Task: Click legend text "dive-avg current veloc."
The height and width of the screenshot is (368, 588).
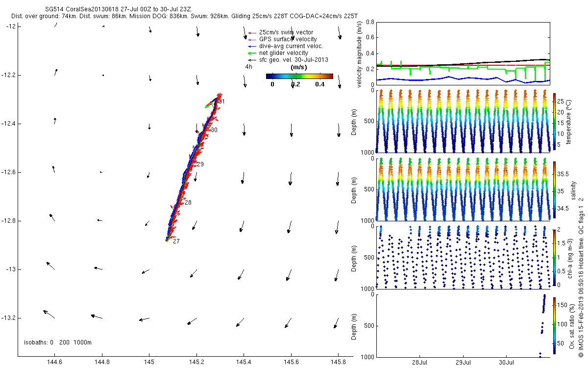Action: click(291, 46)
